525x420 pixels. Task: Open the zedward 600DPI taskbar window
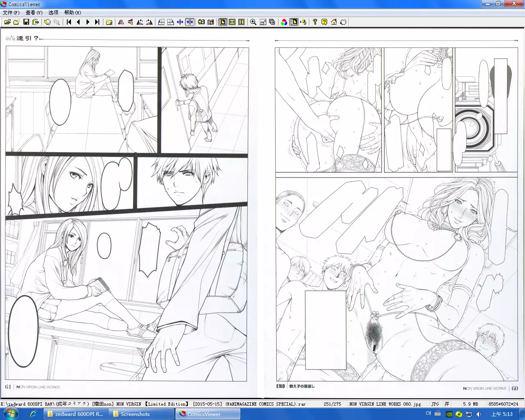[x=75, y=414]
